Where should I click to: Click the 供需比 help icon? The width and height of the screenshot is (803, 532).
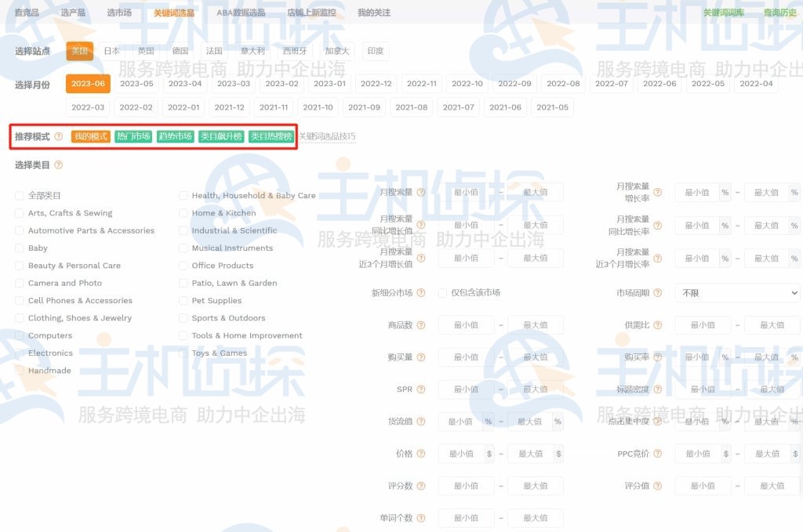click(657, 324)
